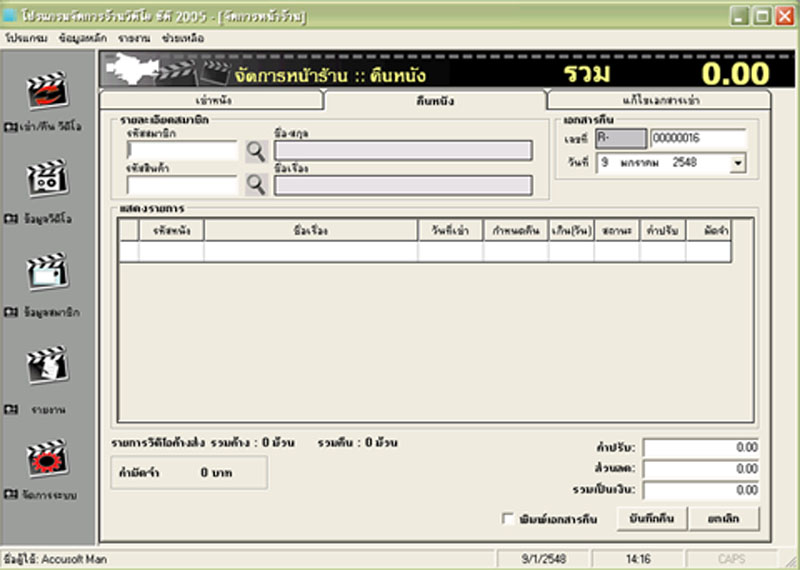
Task: Click the ยกเลิก cancel button
Action: click(x=724, y=519)
